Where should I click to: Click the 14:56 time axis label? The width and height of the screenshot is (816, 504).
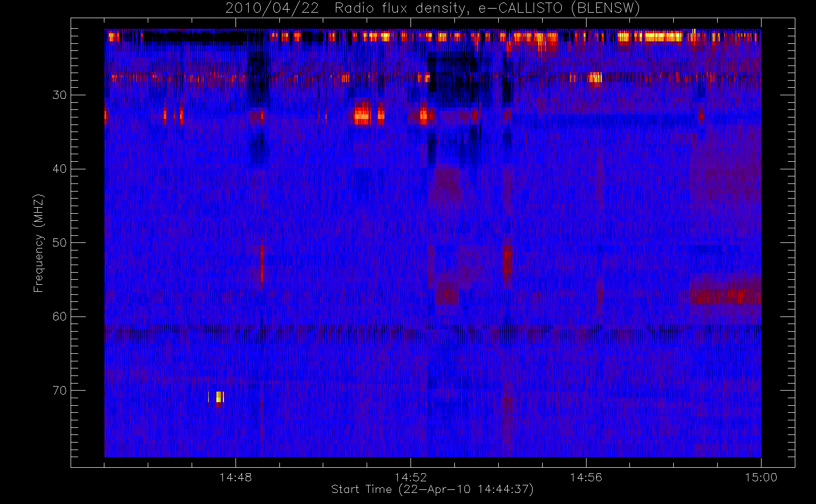click(x=586, y=477)
